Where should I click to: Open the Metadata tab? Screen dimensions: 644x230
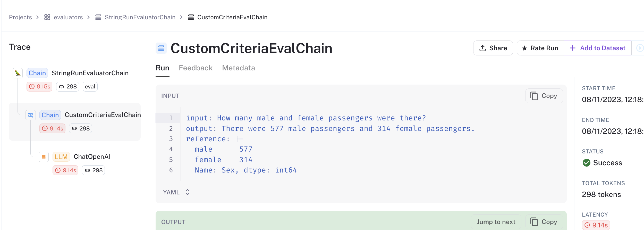pos(239,68)
